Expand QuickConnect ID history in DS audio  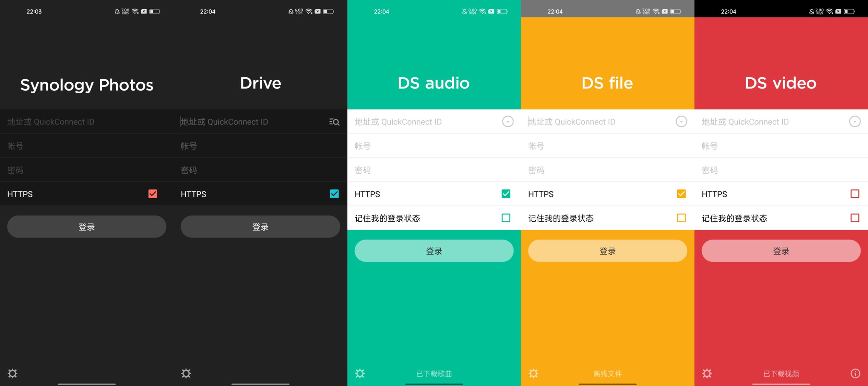pyautogui.click(x=508, y=122)
